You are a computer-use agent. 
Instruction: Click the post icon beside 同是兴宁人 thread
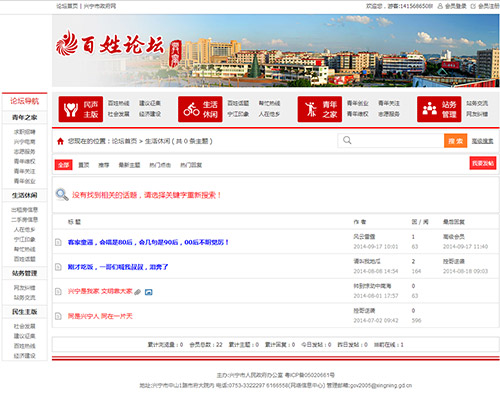point(58,316)
